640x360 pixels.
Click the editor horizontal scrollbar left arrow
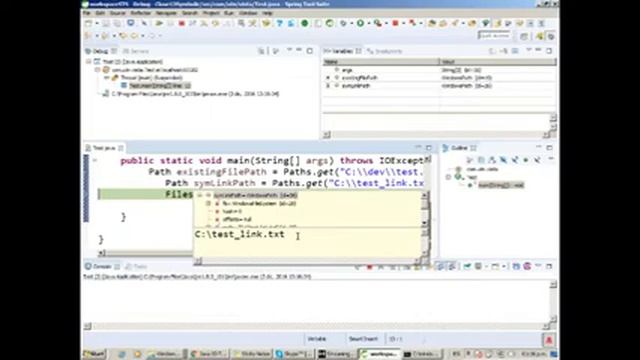pyautogui.click(x=102, y=253)
